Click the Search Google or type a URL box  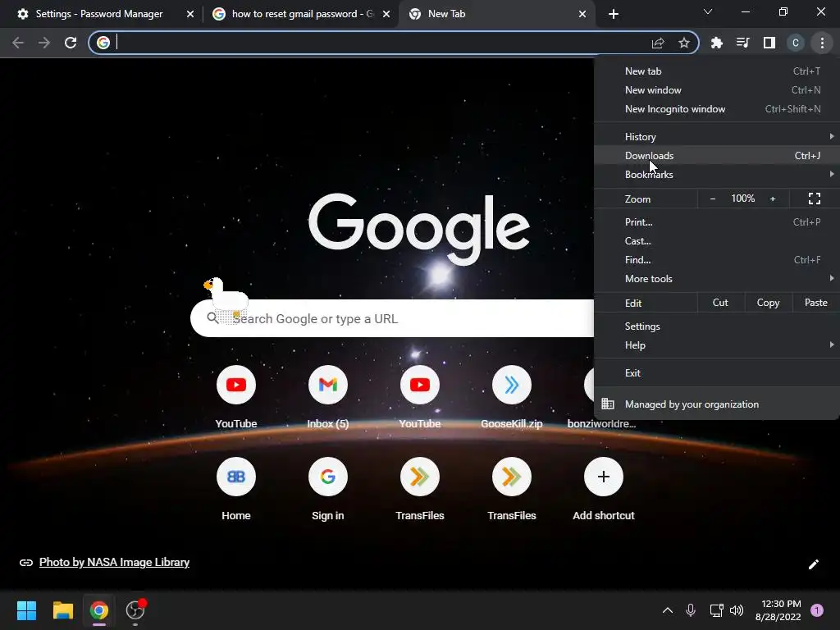[x=391, y=319]
